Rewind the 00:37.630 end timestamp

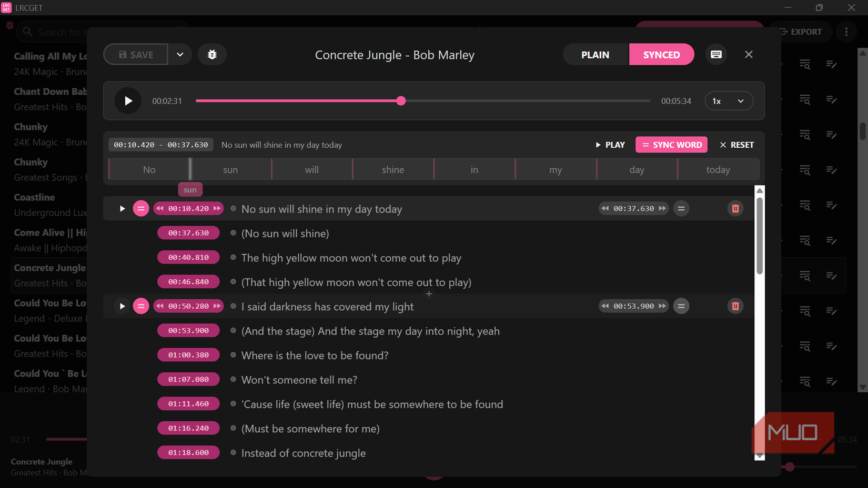point(605,209)
